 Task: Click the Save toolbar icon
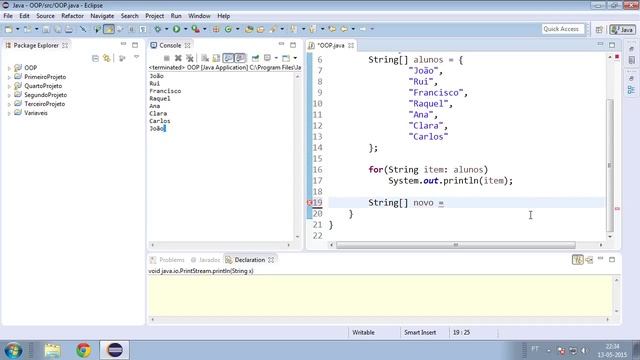click(x=46, y=29)
